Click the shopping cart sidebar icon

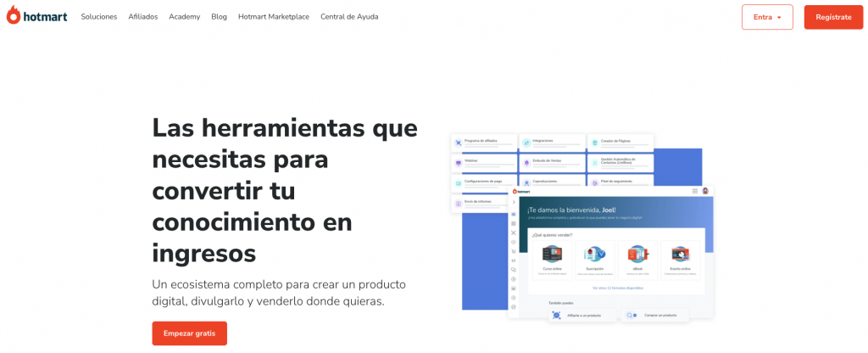pyautogui.click(x=514, y=251)
